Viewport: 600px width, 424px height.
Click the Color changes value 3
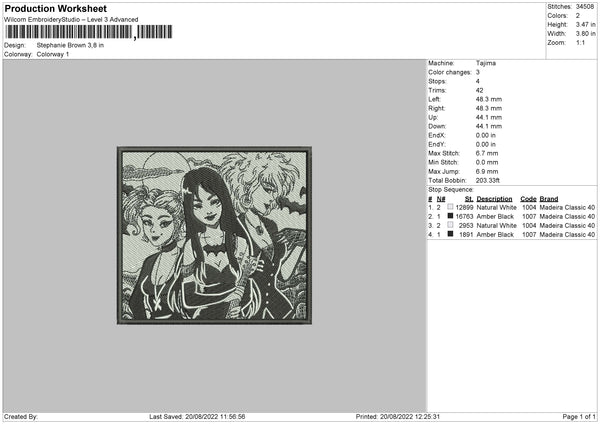tap(478, 72)
